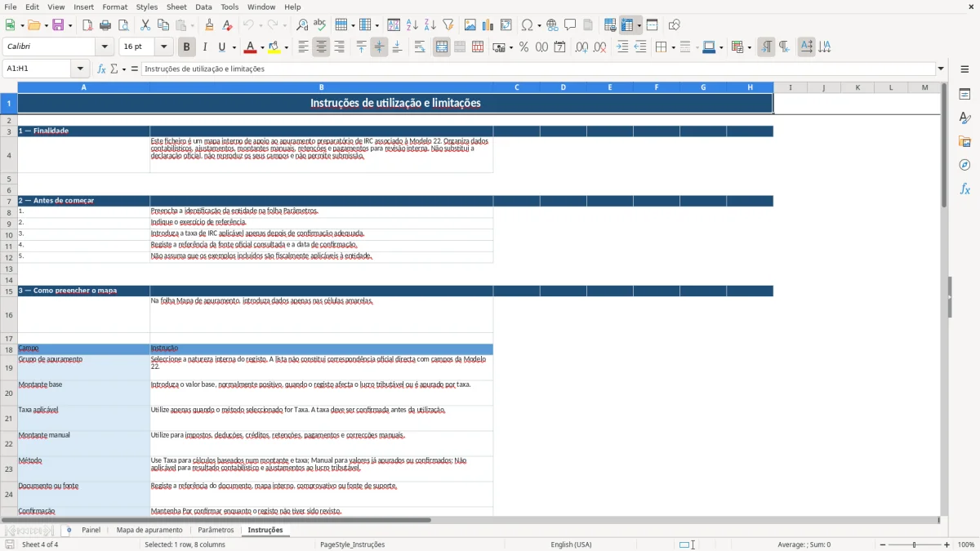Cut the selection with scissors icon
The height and width of the screenshot is (551, 980).
coord(145,25)
